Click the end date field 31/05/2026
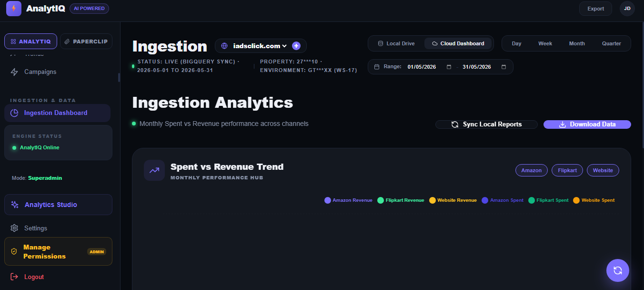Screen dimensions: 644x290 [x=484, y=67]
